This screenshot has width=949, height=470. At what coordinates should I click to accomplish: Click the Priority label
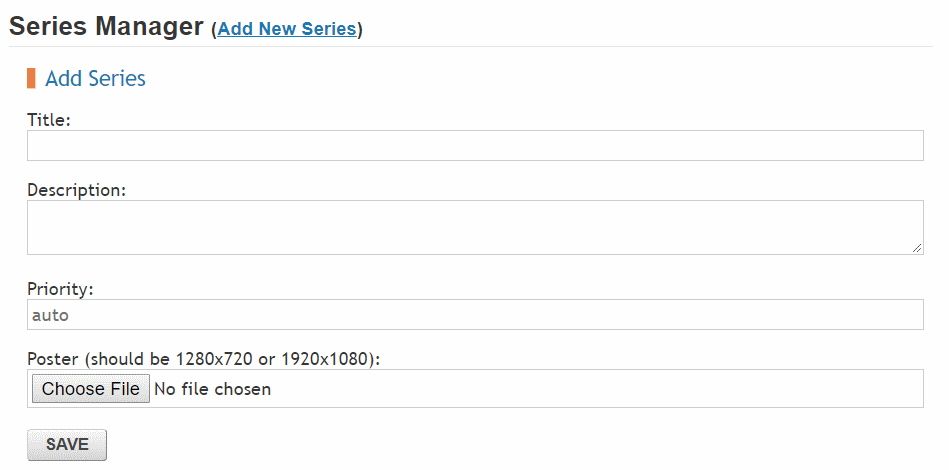(60, 289)
